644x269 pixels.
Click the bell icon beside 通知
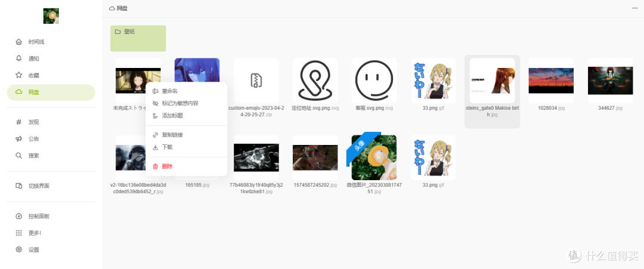(18, 58)
